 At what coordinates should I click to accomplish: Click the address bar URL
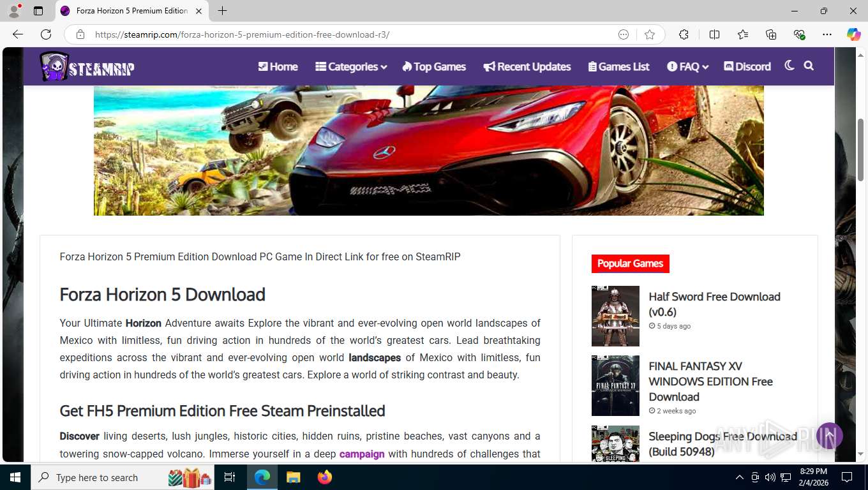point(242,34)
